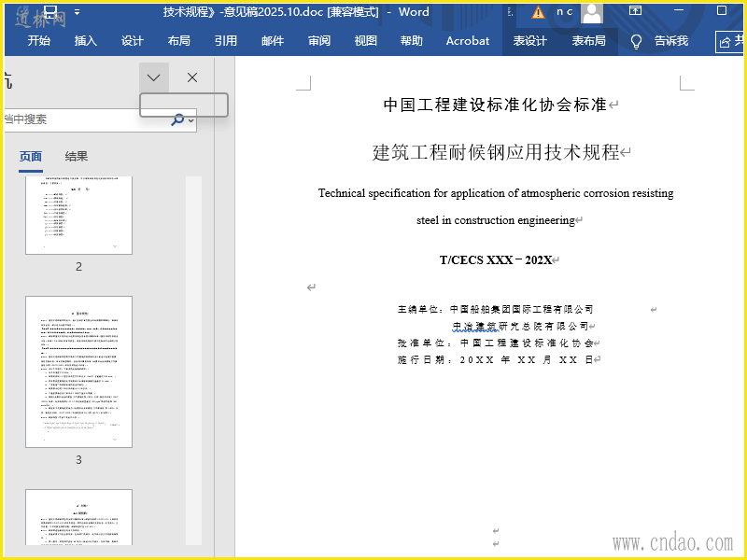Screen dimensions: 747x560
Task: Click the line 'steel in construction engineering'
Action: pos(496,220)
